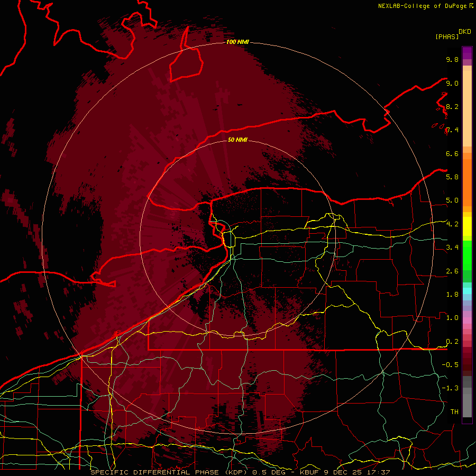Click the 4.2 scale value
This screenshot has height=476, width=476.
pyautogui.click(x=452, y=224)
